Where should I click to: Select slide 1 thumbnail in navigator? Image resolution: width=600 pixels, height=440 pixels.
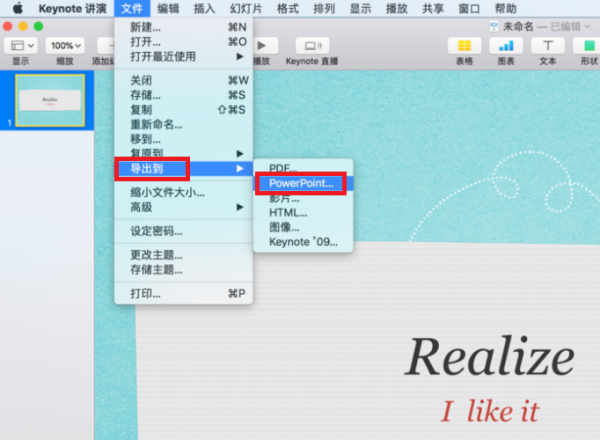tap(50, 100)
